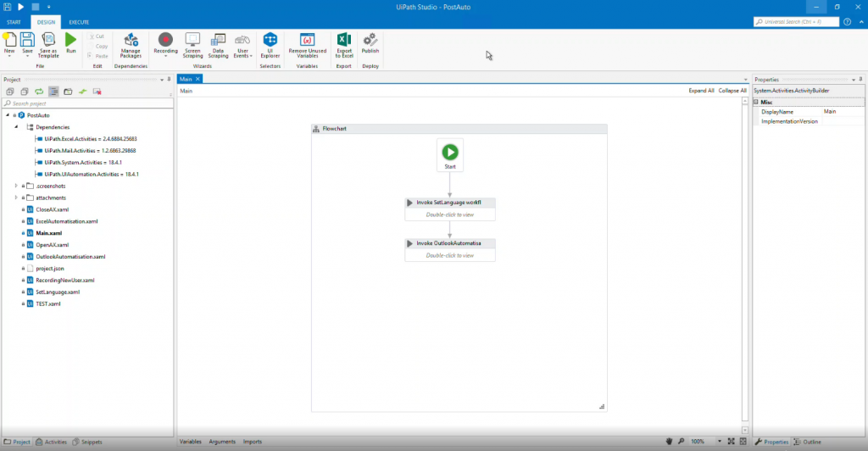Select the Start node in flowchart
Screen dimensions: 868x451
(450, 155)
